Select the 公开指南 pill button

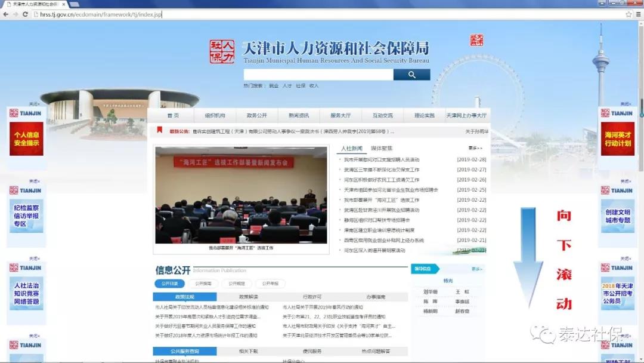coord(203,284)
